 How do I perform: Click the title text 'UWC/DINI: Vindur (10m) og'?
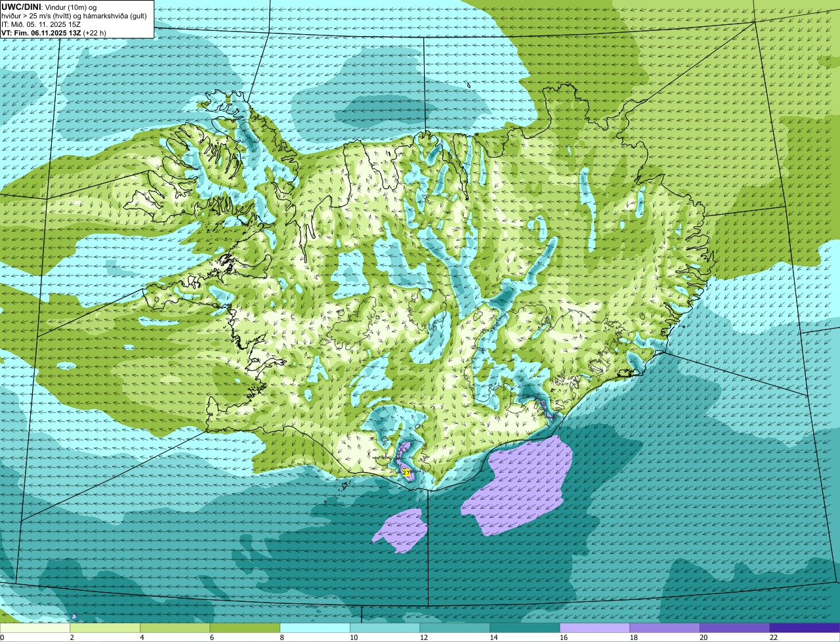pos(49,7)
